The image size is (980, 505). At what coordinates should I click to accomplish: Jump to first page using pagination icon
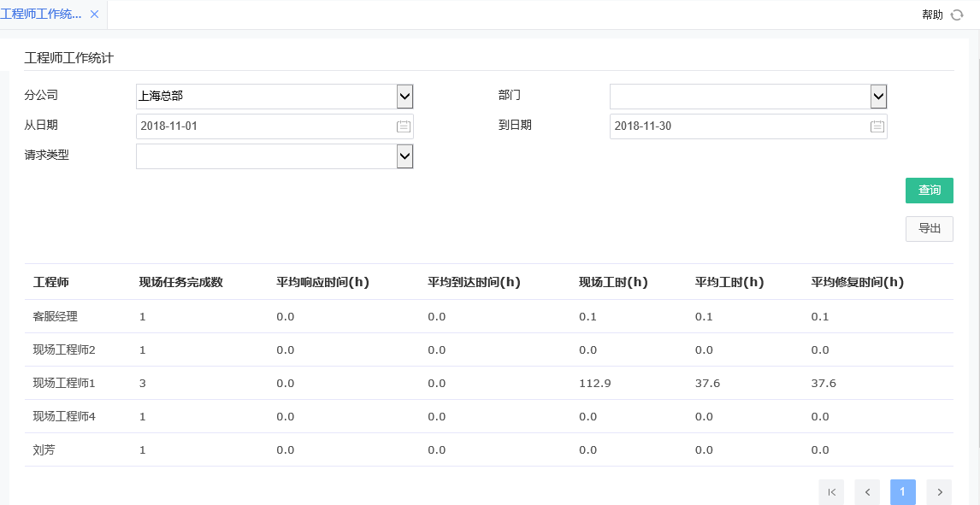click(x=831, y=492)
